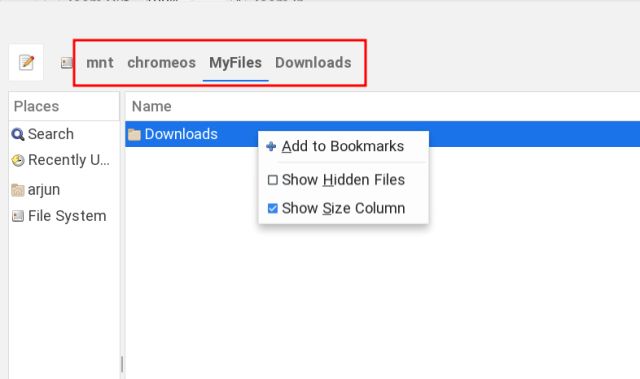
Task: Select the MyFiles path segment
Action: 236,62
